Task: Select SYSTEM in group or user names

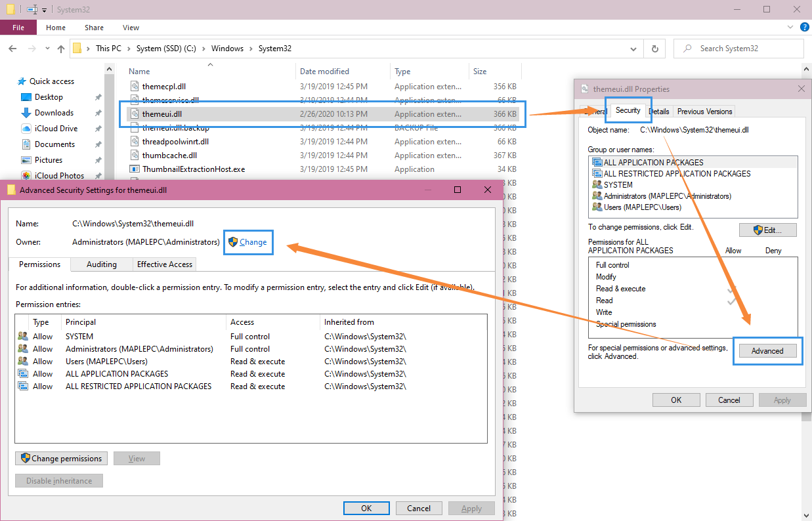Action: (618, 185)
